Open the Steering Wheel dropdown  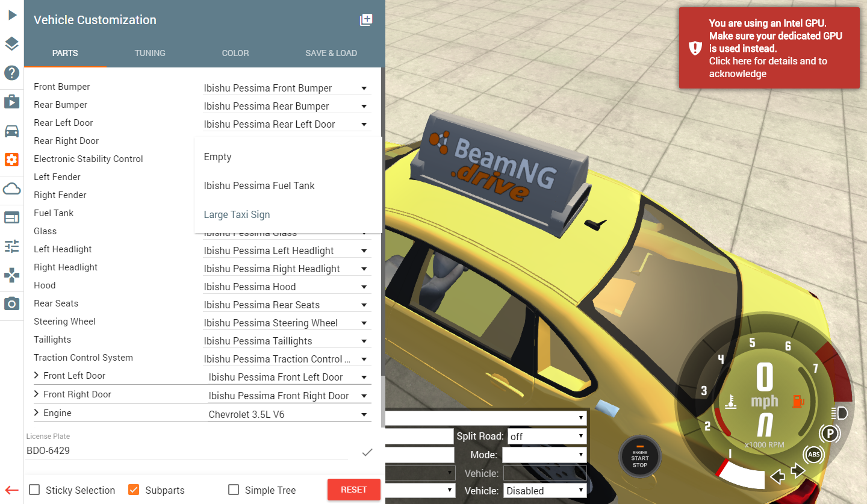point(287,323)
